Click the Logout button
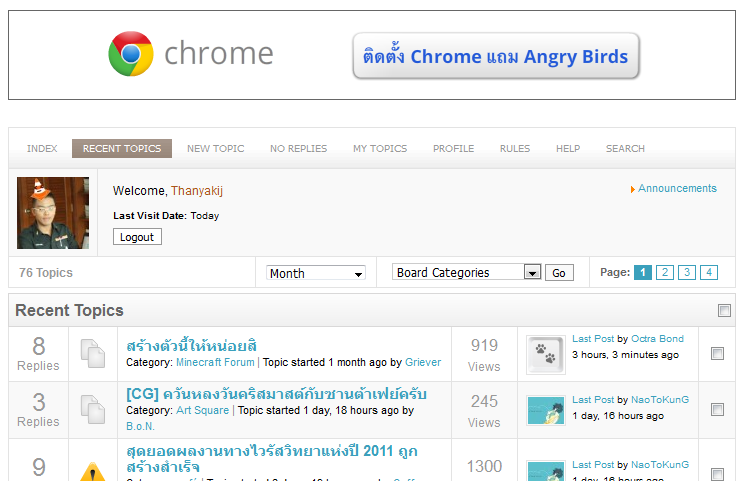 point(137,237)
